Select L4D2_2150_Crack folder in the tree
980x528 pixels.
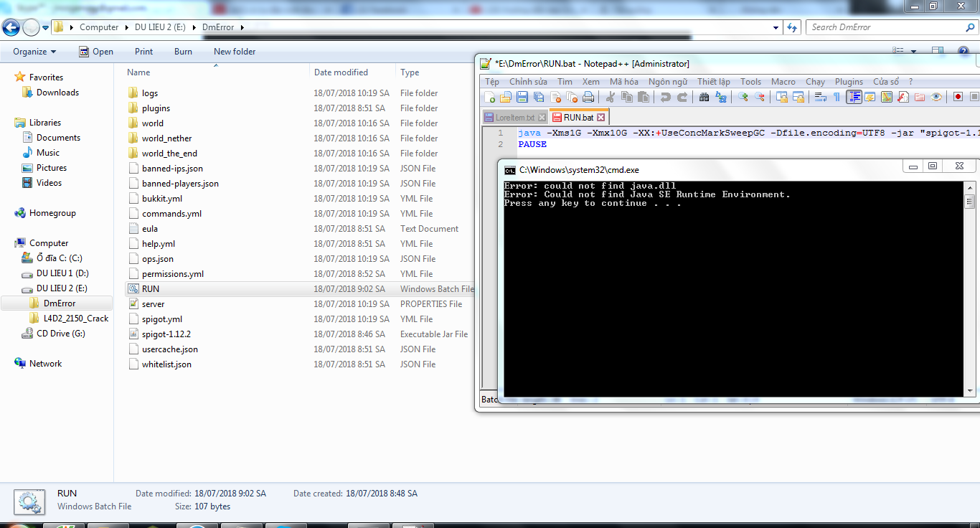point(76,319)
